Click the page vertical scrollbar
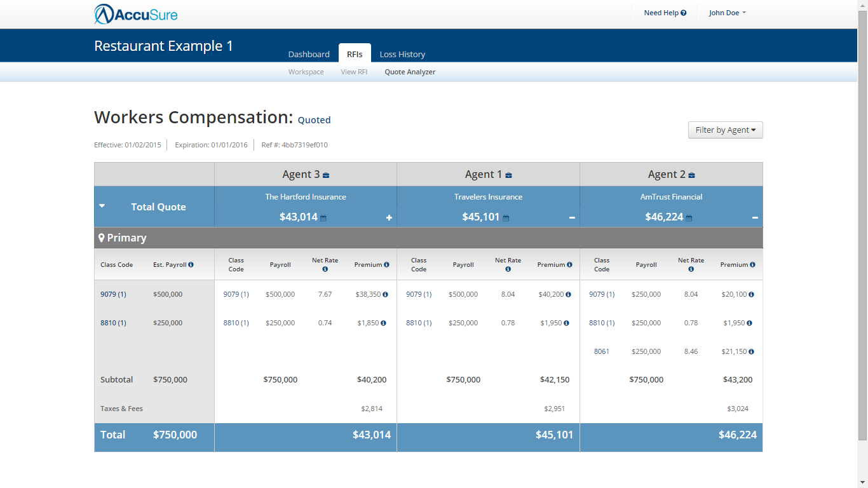Viewport: 868px width, 488px height. tap(862, 222)
